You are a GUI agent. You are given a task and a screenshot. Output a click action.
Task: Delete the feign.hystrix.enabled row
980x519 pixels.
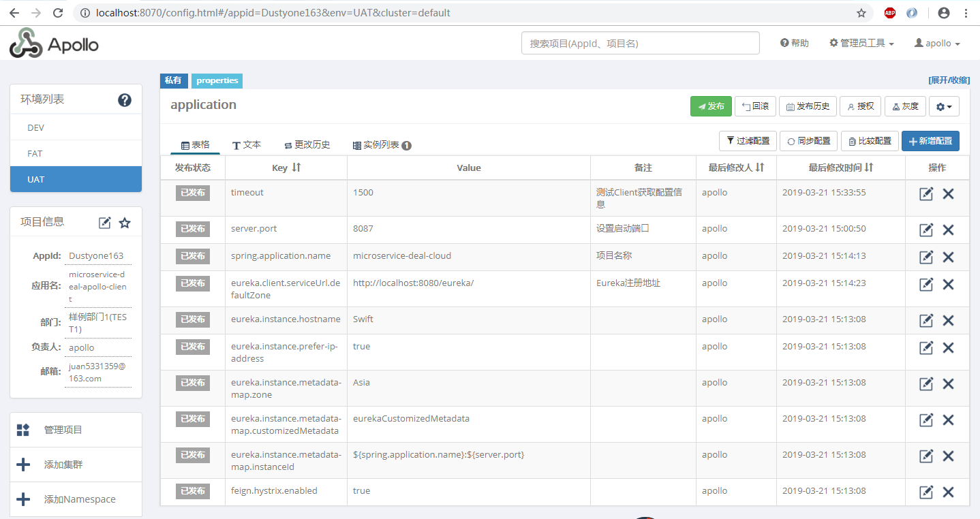coord(948,492)
